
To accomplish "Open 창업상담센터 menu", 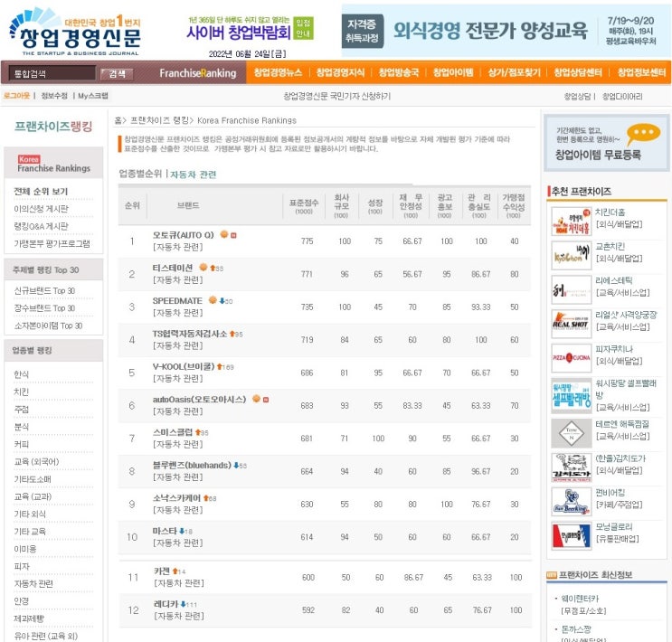I will pyautogui.click(x=578, y=72).
